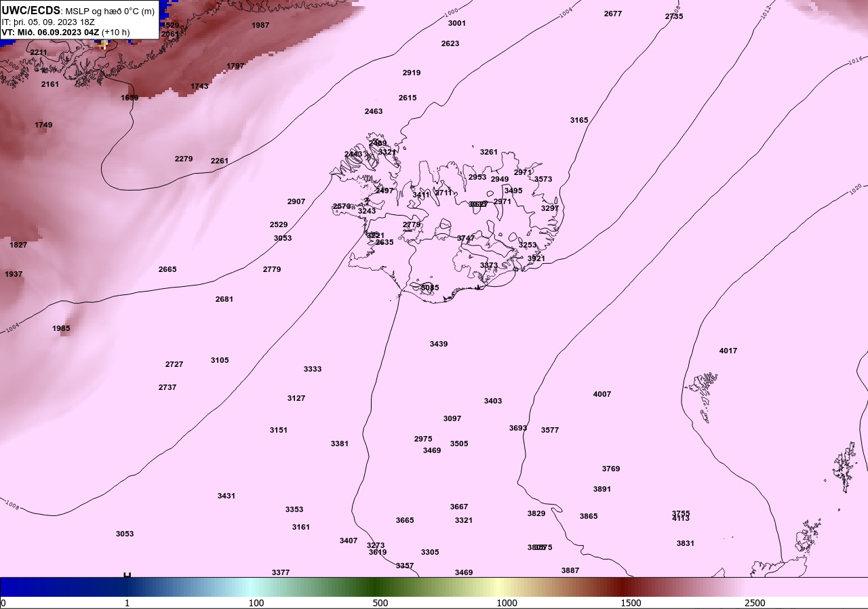The image size is (868, 609).
Task: Click the height value 3829
Action: click(x=536, y=513)
